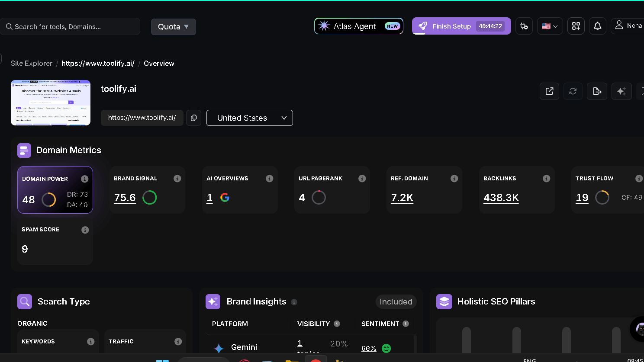Click the Spam Score value 9
This screenshot has height=362, width=644.
click(x=25, y=249)
